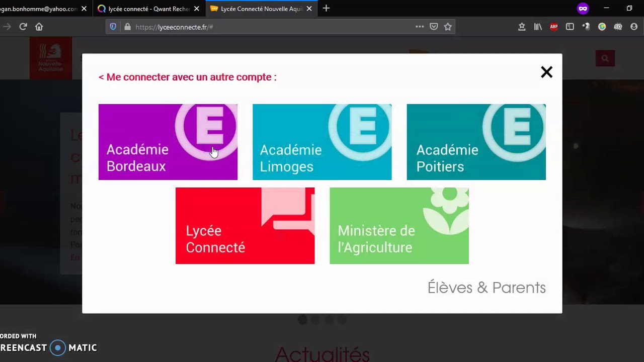Select the red Lycée Connecté login tile
The image size is (644, 362).
(245, 226)
